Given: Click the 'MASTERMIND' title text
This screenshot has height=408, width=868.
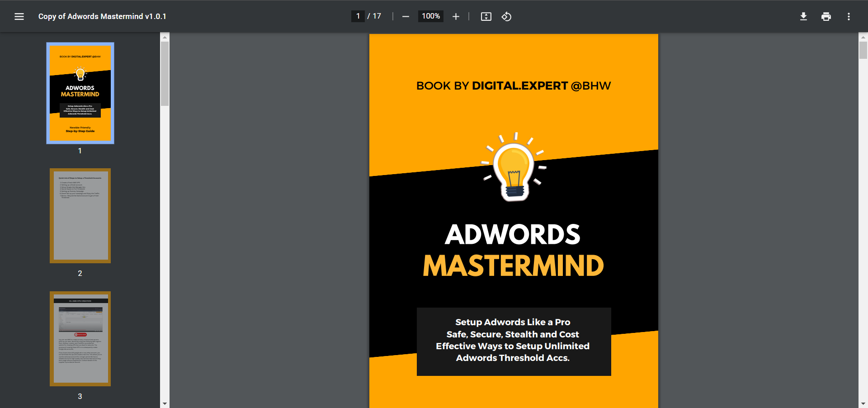Looking at the screenshot, I should pos(514,266).
